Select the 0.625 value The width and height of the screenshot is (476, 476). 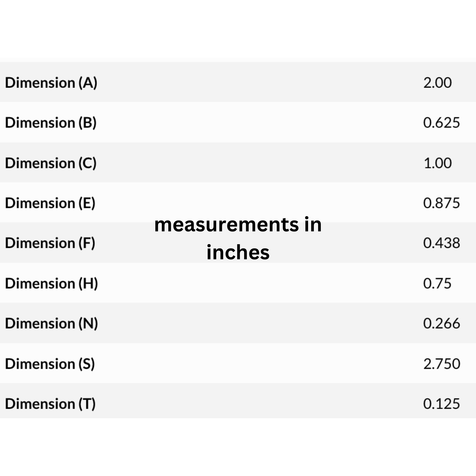tap(441, 123)
